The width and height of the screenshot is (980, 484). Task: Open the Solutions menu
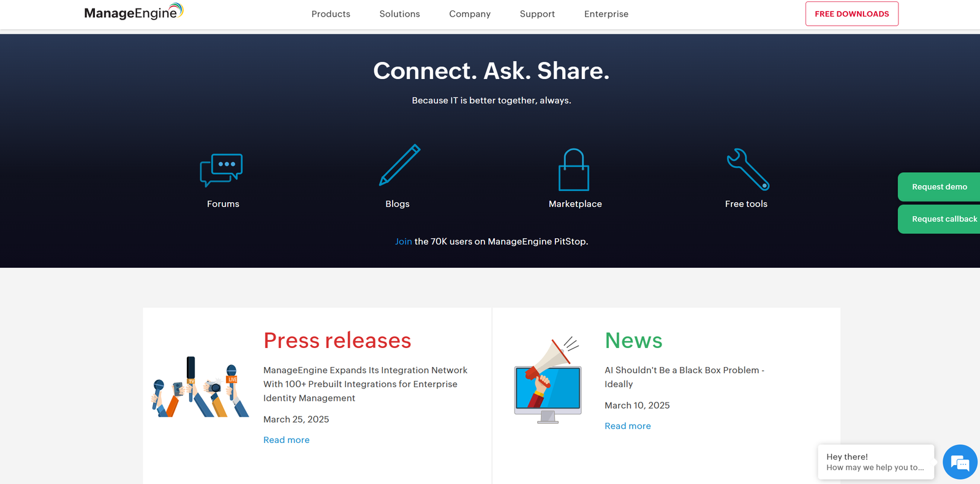tap(399, 14)
